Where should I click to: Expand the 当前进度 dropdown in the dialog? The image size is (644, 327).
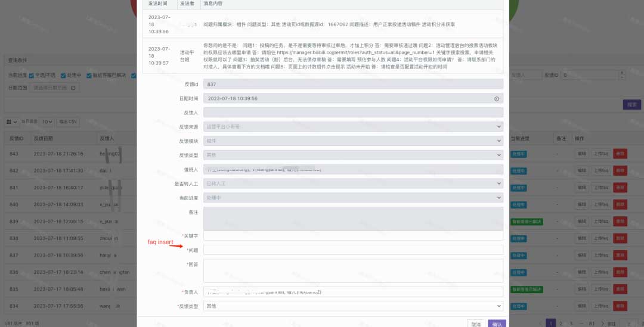353,198
